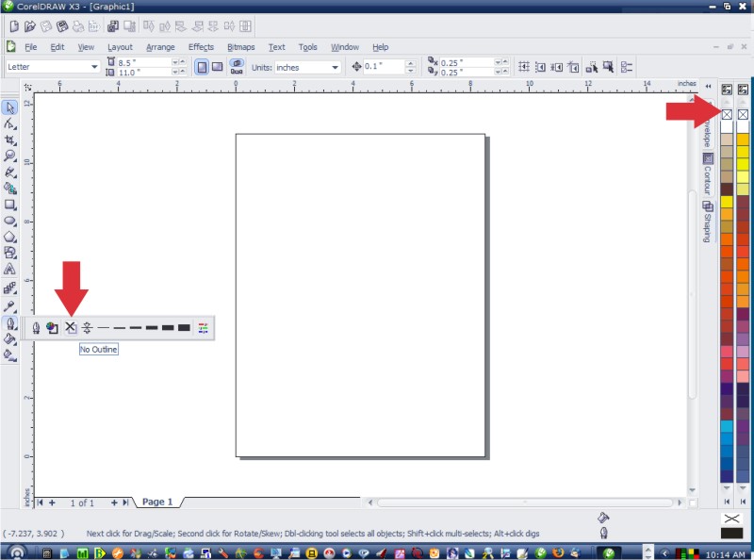Select the Text tool
Screen dimensions: 754x560
(9, 269)
